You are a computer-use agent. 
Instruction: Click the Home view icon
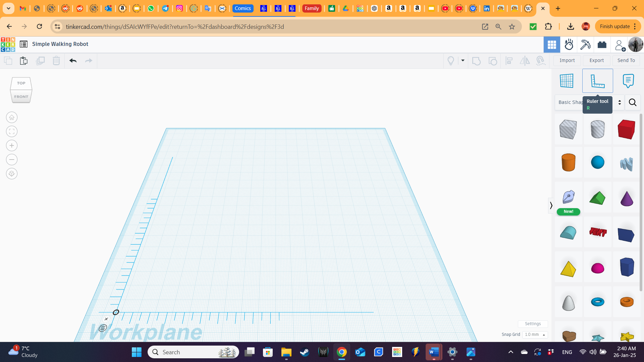[x=11, y=117]
